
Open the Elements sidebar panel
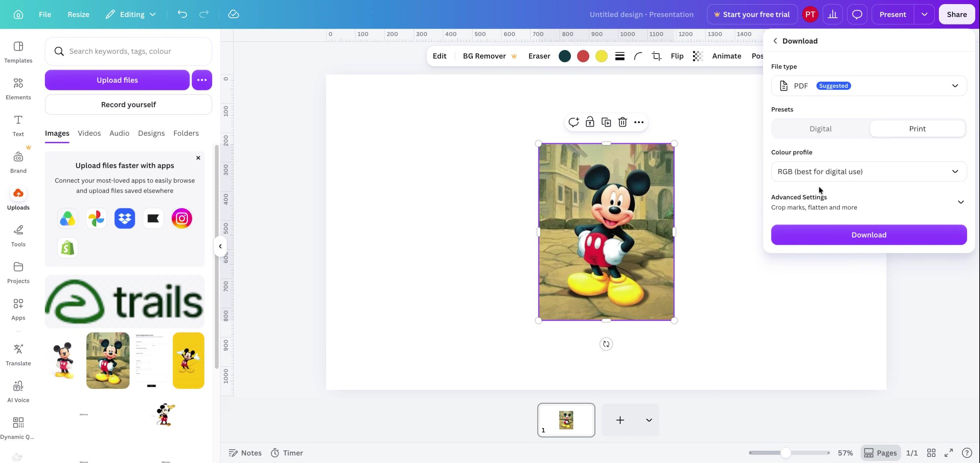[18, 89]
